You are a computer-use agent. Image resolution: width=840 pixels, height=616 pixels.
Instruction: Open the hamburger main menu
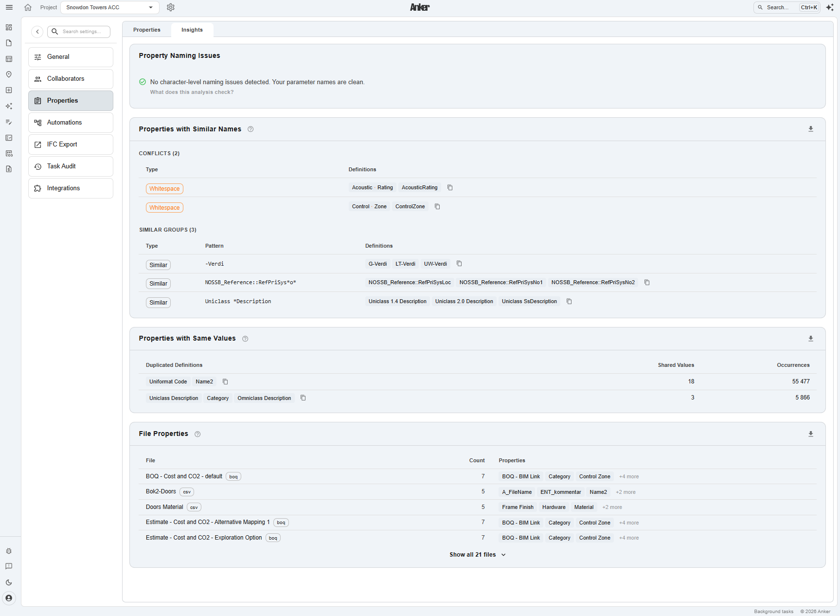point(9,7)
